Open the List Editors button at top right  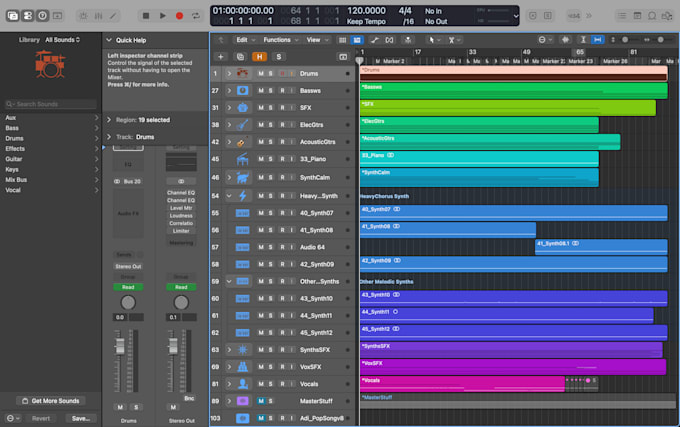pos(622,16)
